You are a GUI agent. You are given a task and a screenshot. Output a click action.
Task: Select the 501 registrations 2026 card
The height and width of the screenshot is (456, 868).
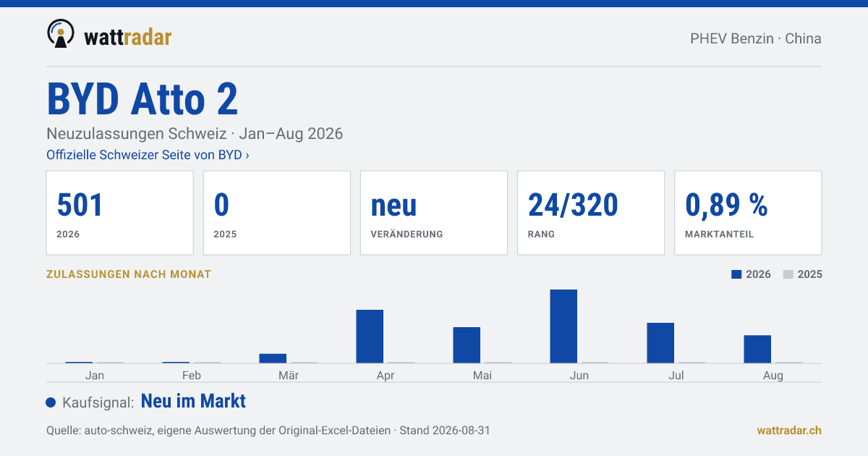click(120, 213)
